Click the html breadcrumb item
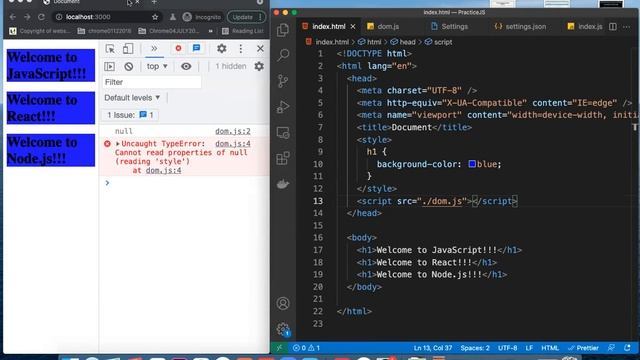 click(x=369, y=42)
